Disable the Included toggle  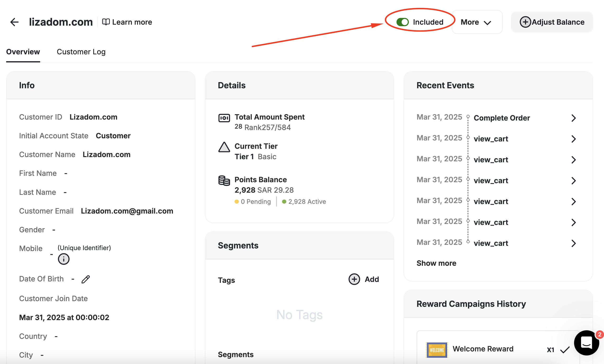point(403,22)
